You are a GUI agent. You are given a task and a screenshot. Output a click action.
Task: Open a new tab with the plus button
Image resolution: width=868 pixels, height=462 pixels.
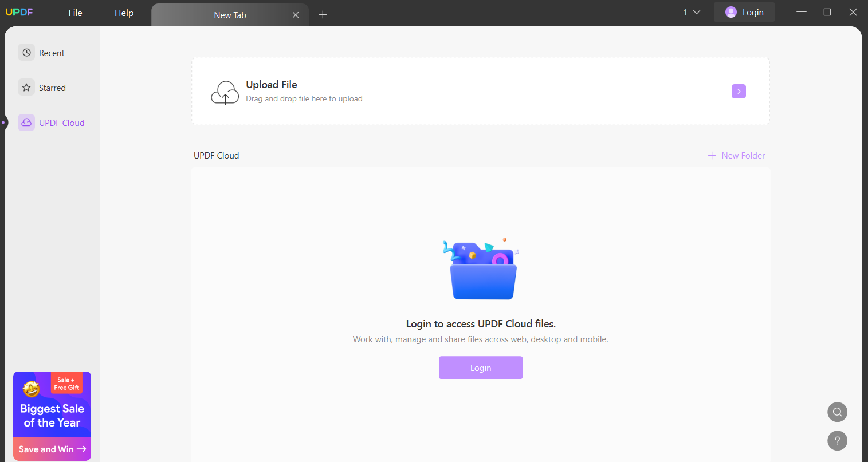(323, 14)
